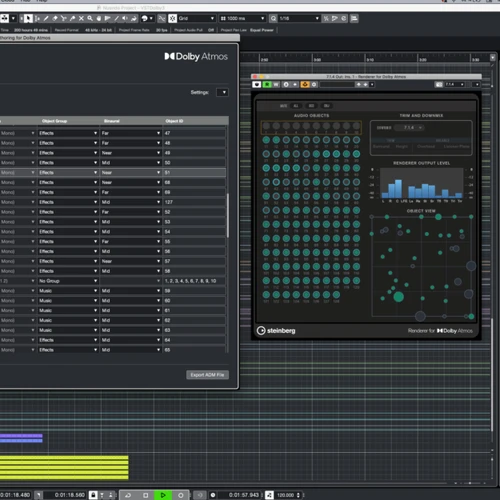
Task: Click the Play button in transport
Action: click(163, 495)
